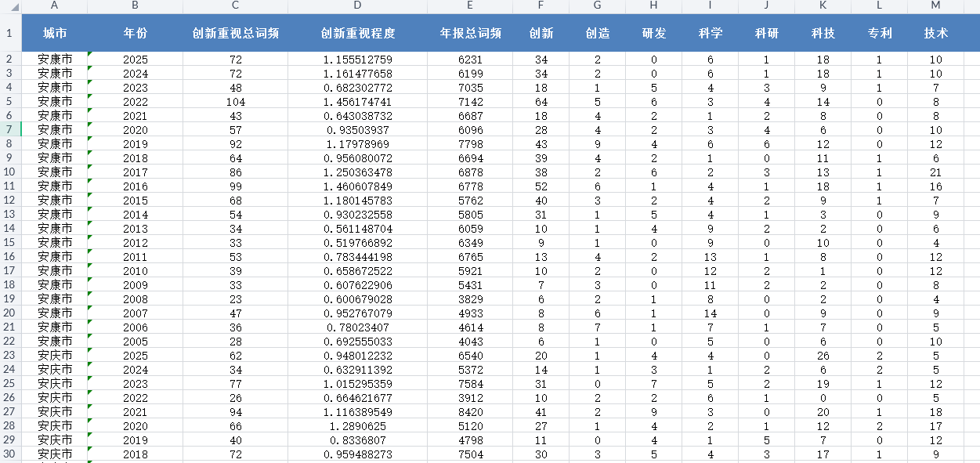The image size is (980, 463).
Task: Select the 2022 year cell for 安康市
Action: [135, 101]
